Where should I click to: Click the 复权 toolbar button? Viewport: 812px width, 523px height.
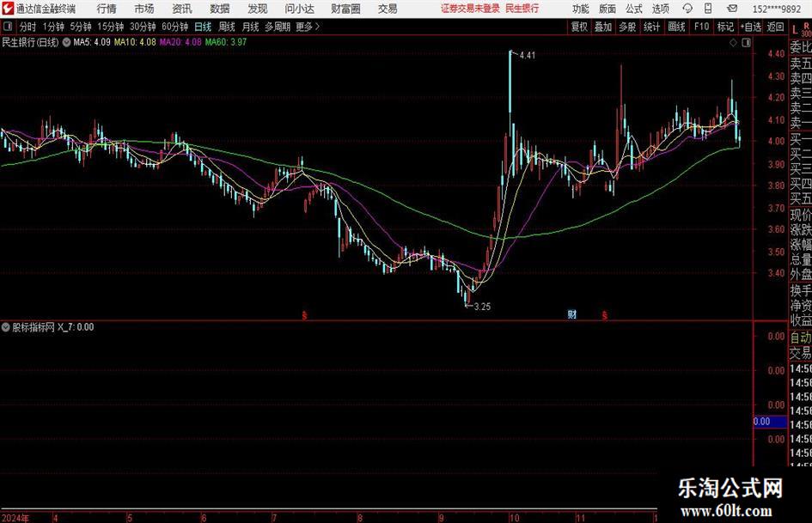point(579,27)
